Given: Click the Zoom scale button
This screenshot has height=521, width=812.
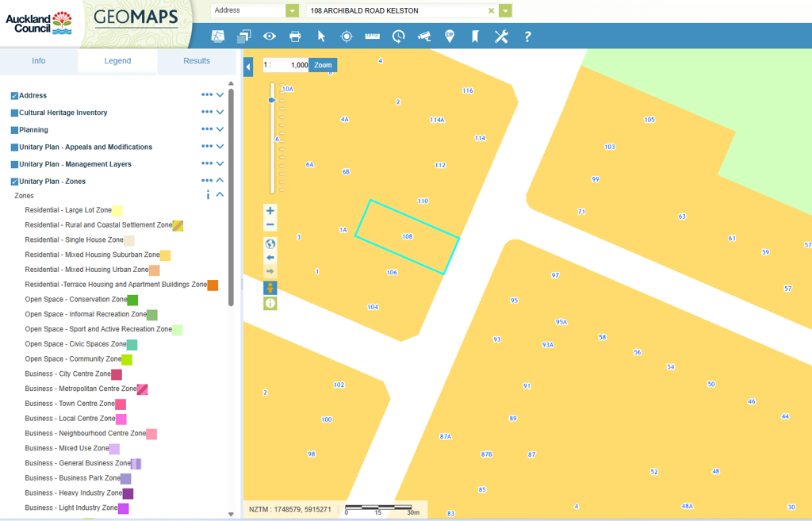Looking at the screenshot, I should tap(323, 66).
